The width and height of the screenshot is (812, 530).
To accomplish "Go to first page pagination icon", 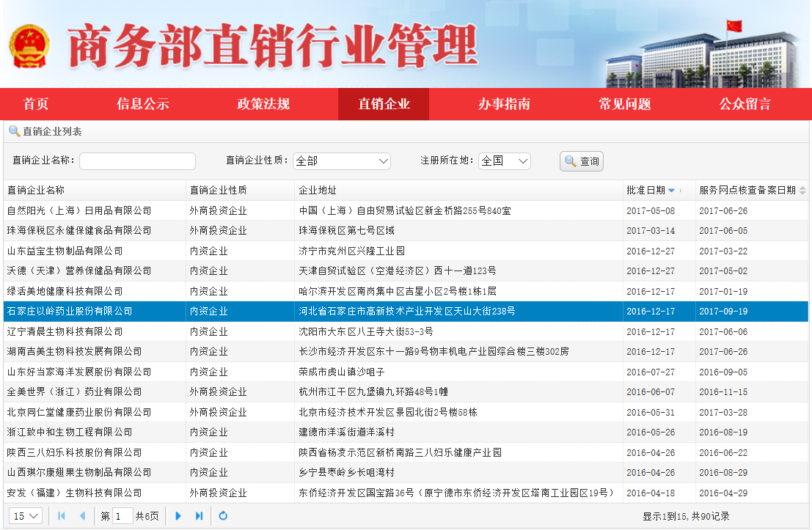I will point(62,516).
